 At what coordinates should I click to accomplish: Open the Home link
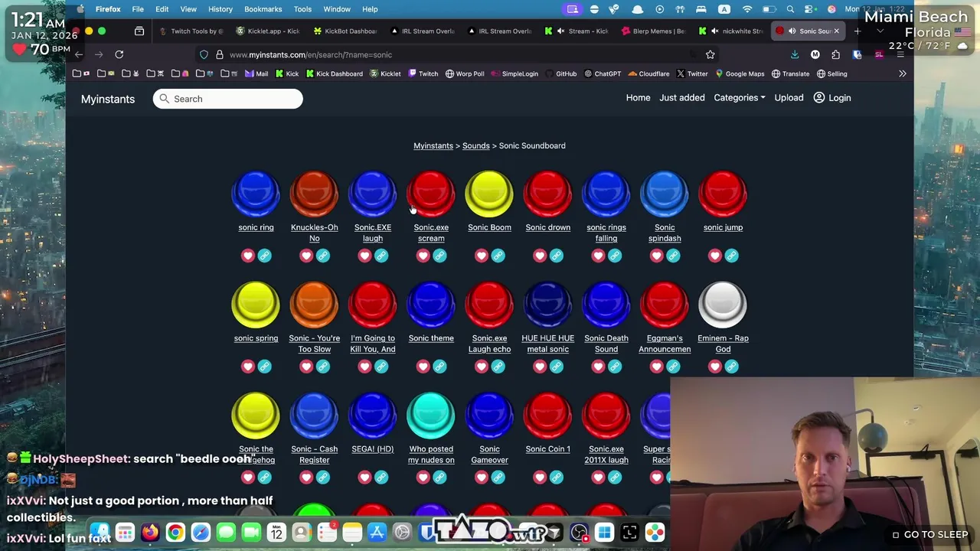tap(638, 98)
